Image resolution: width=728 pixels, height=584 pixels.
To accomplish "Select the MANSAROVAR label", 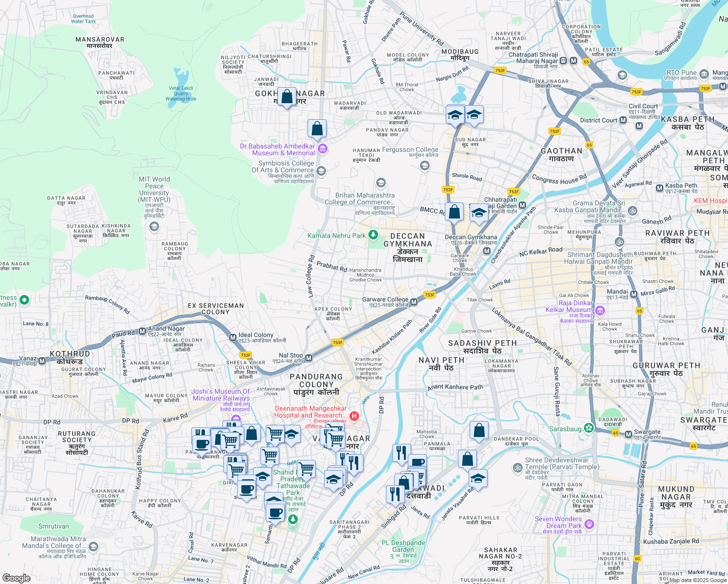I will tap(100, 39).
